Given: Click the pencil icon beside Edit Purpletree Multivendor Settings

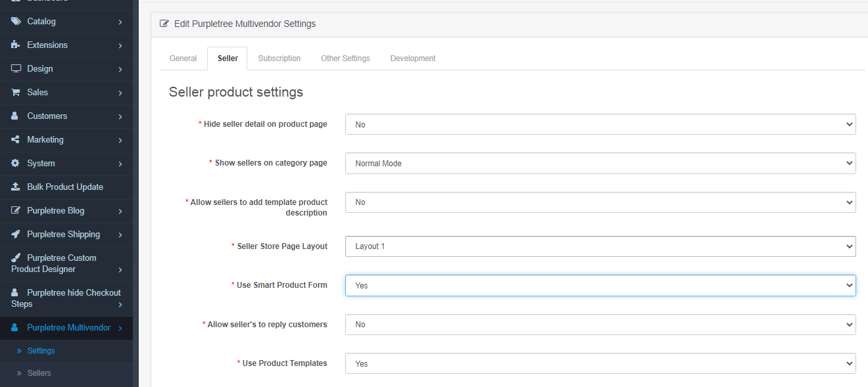Looking at the screenshot, I should tap(164, 24).
